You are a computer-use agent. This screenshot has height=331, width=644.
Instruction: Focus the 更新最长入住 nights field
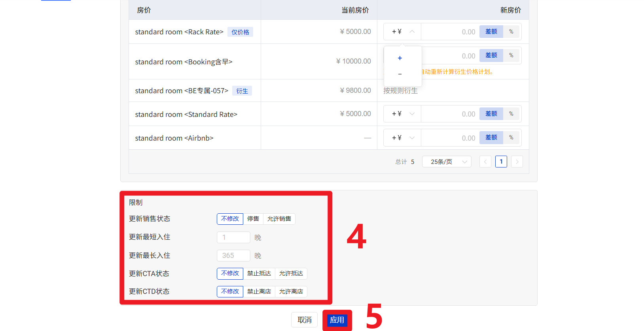click(233, 256)
